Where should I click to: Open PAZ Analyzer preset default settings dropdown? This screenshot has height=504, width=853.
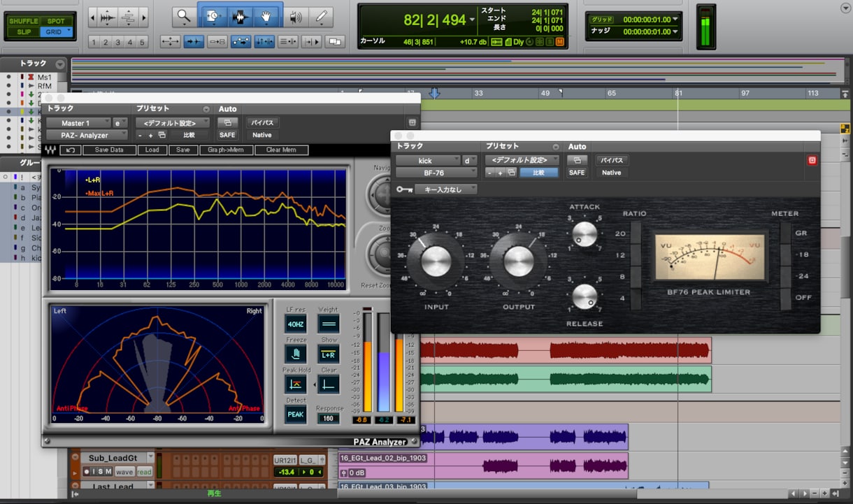pos(172,122)
